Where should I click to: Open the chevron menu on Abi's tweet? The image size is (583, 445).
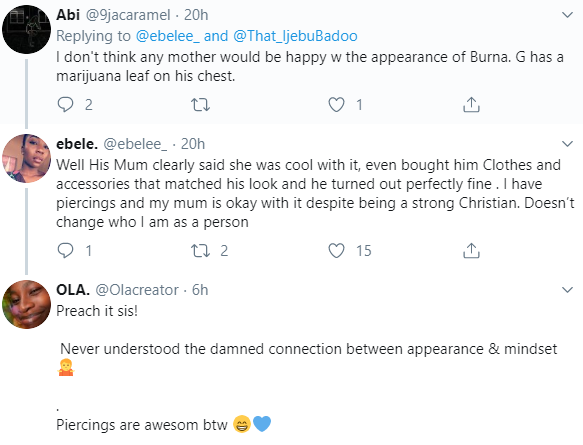pyautogui.click(x=567, y=15)
